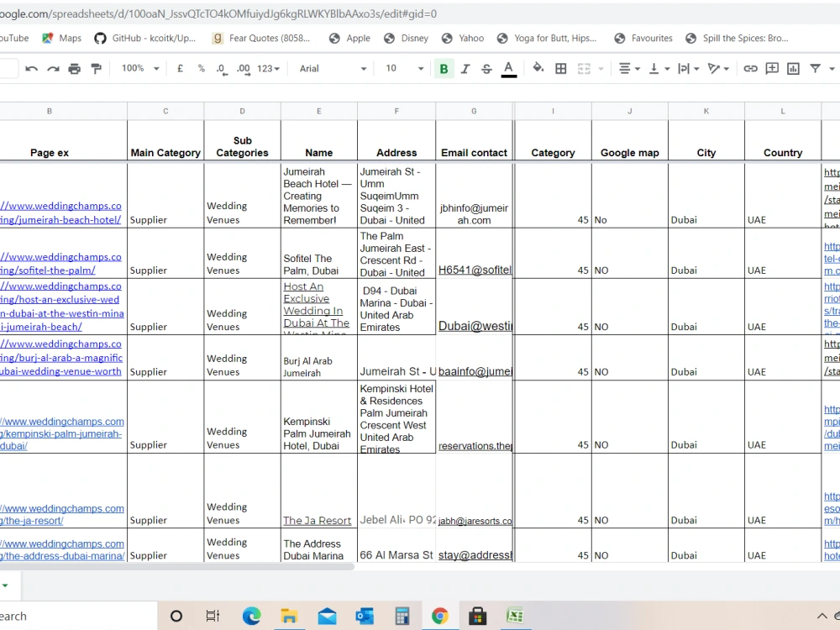Activate the paint format tool
The width and height of the screenshot is (840, 630).
point(97,69)
